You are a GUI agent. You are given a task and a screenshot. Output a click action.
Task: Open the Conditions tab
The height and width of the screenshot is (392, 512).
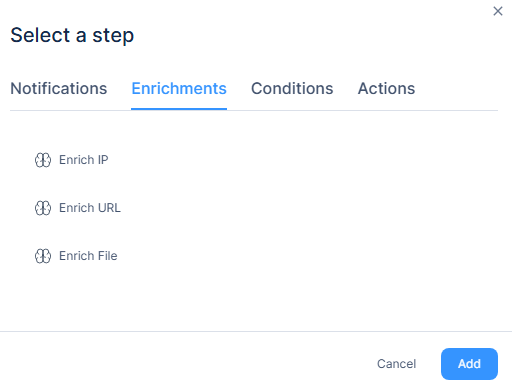click(x=292, y=89)
